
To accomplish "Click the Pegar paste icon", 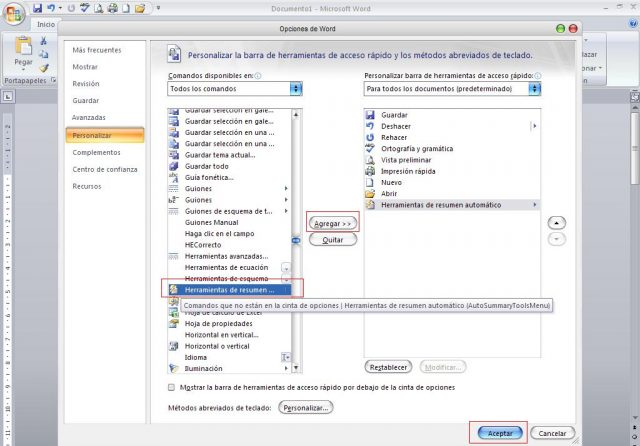I will tap(23, 46).
